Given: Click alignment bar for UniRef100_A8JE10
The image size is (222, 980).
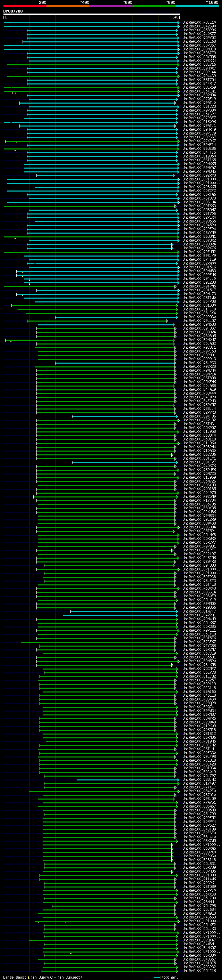Looking at the screenshot, I should tap(92, 23).
